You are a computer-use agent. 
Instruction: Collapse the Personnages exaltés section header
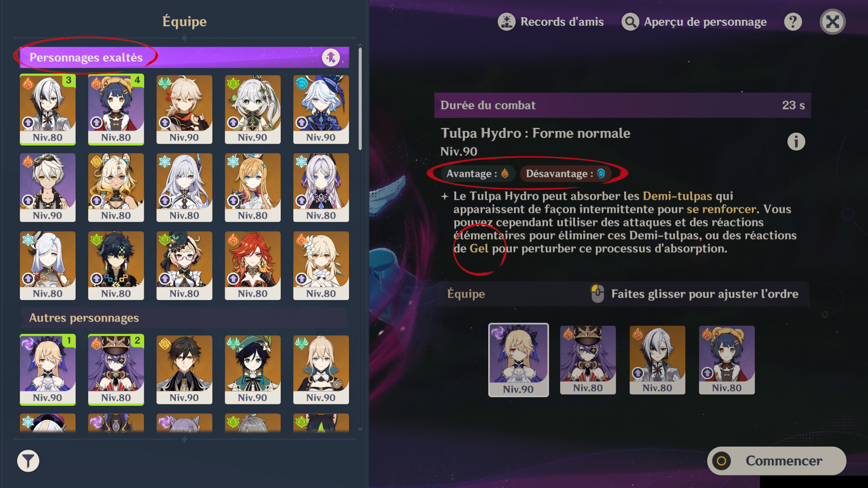[184, 57]
